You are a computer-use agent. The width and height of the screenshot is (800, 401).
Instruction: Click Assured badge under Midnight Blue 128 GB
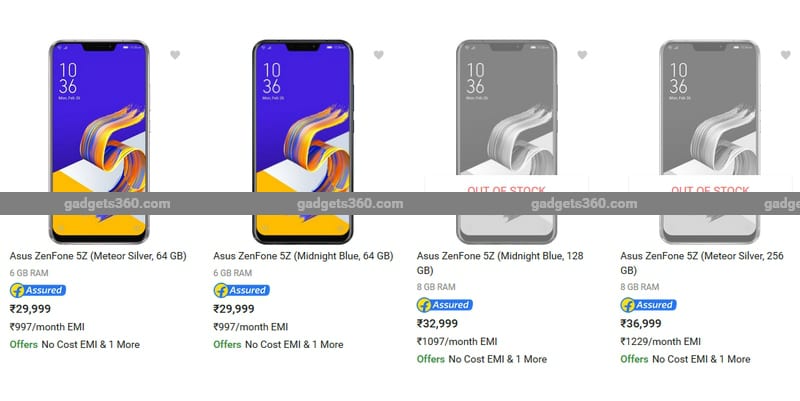pos(445,305)
